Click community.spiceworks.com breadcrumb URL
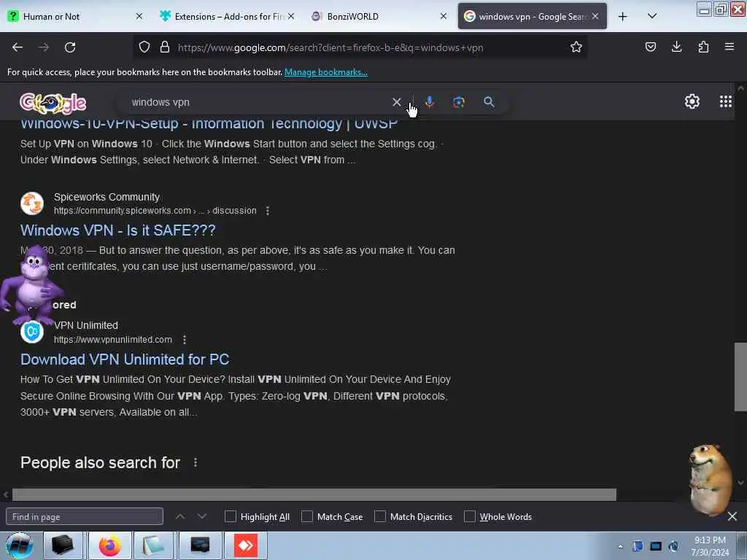The height and width of the screenshot is (560, 747). (x=155, y=211)
